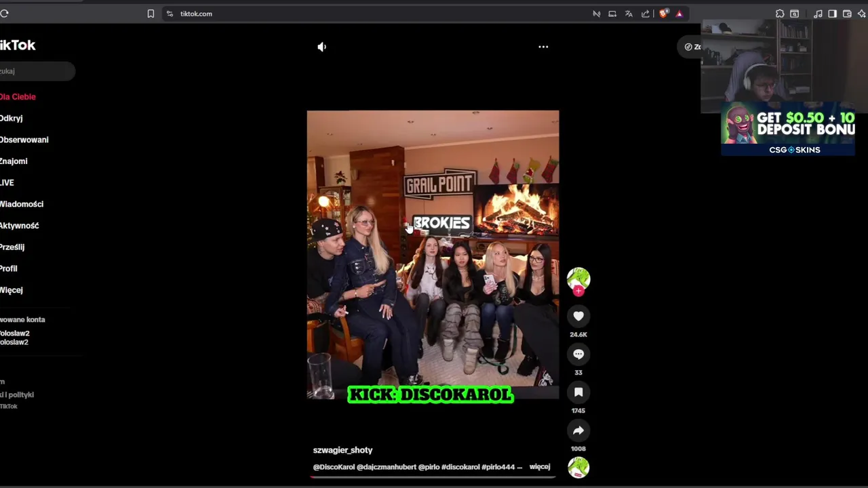Open the Znajomi page

pyautogui.click(x=14, y=161)
